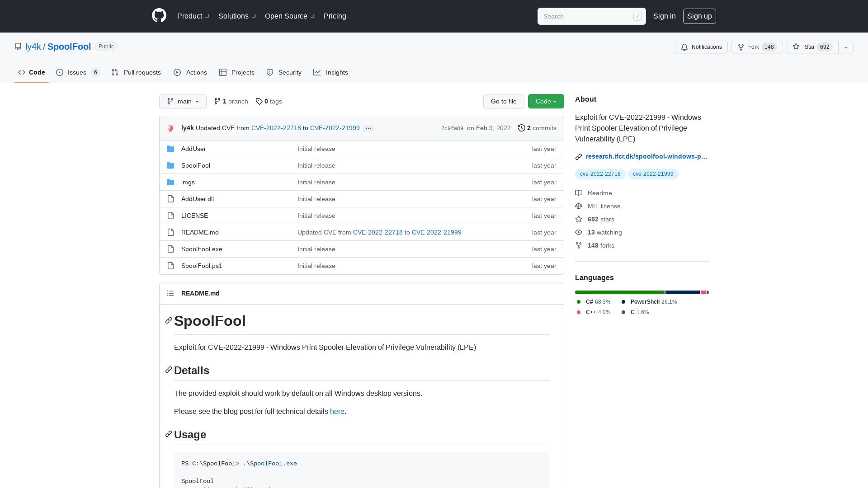Click the scale icon beside MIT license

[579, 206]
